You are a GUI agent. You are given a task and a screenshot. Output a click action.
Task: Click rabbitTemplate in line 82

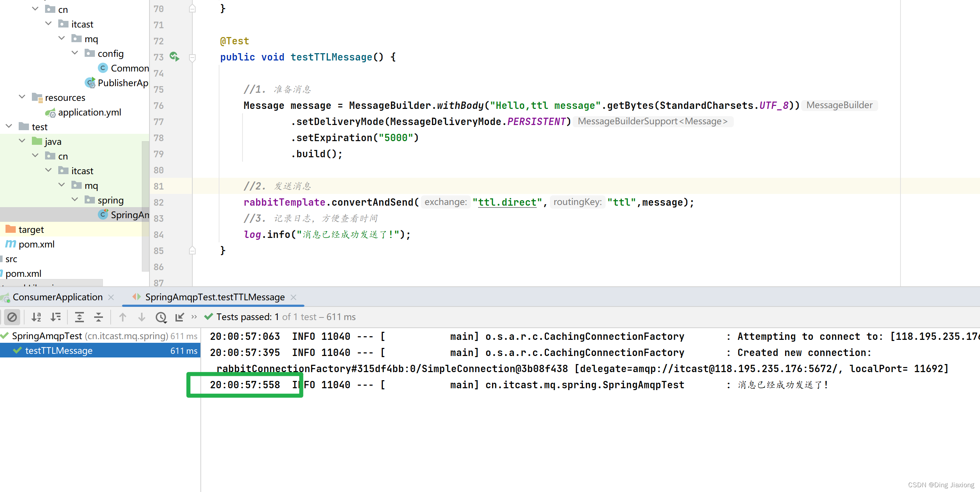click(284, 202)
